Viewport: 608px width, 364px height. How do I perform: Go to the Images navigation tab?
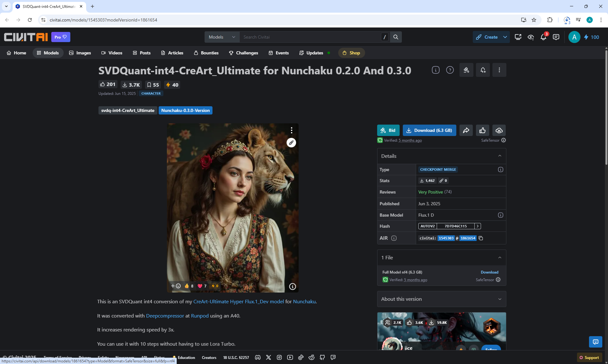point(80,53)
